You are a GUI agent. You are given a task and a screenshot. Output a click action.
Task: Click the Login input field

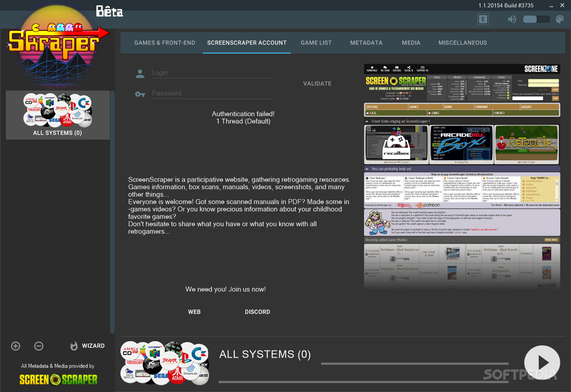(x=212, y=73)
